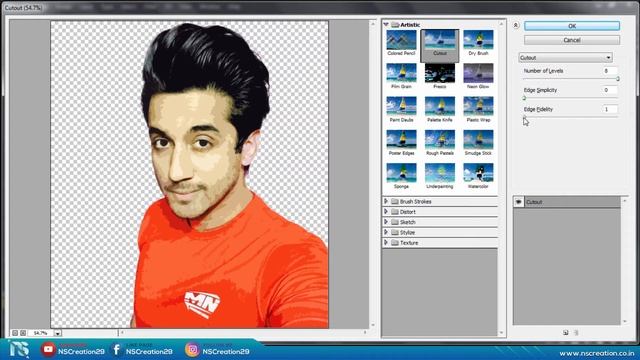
Task: Expand the Stylize filter folder
Action: 386,232
